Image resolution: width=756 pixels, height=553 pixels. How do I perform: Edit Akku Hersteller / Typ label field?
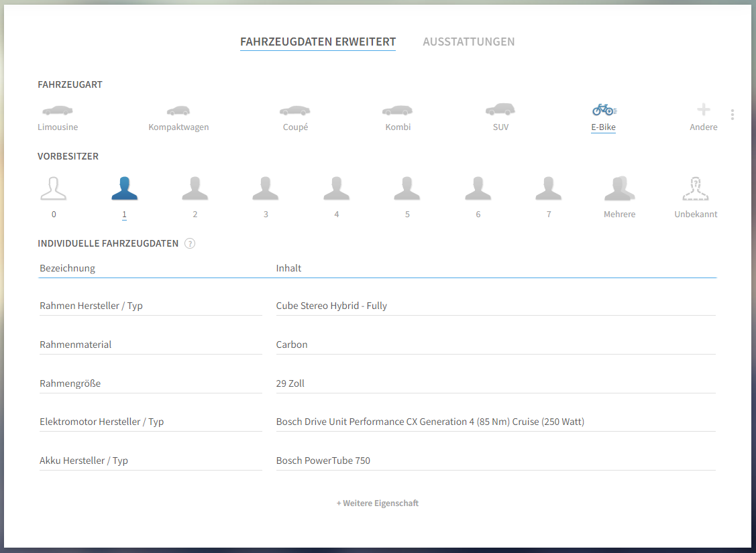[150, 460]
